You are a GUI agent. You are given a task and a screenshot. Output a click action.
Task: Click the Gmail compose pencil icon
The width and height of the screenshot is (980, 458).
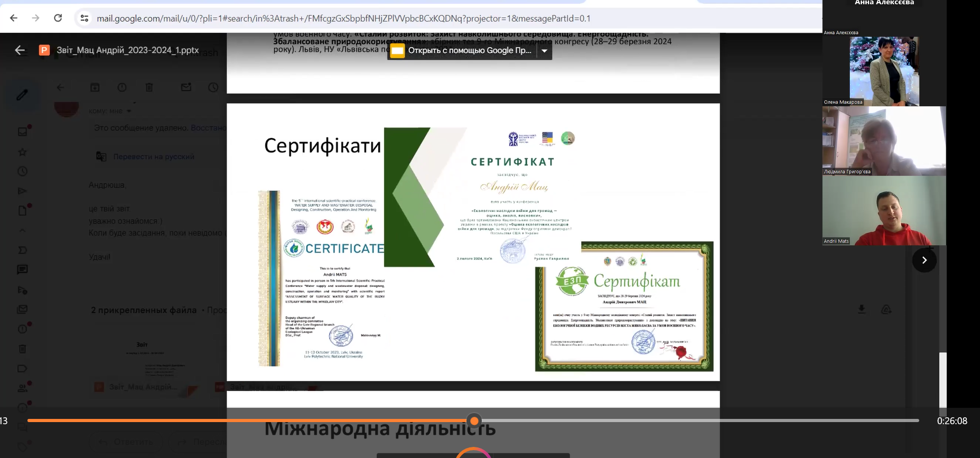tap(22, 95)
